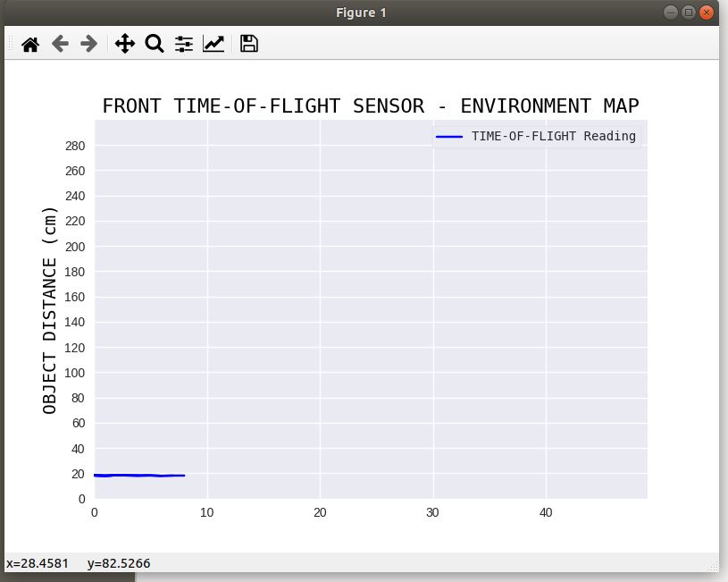The height and width of the screenshot is (582, 728).
Task: Click the y-axis tick label 100
Action: 75,373
